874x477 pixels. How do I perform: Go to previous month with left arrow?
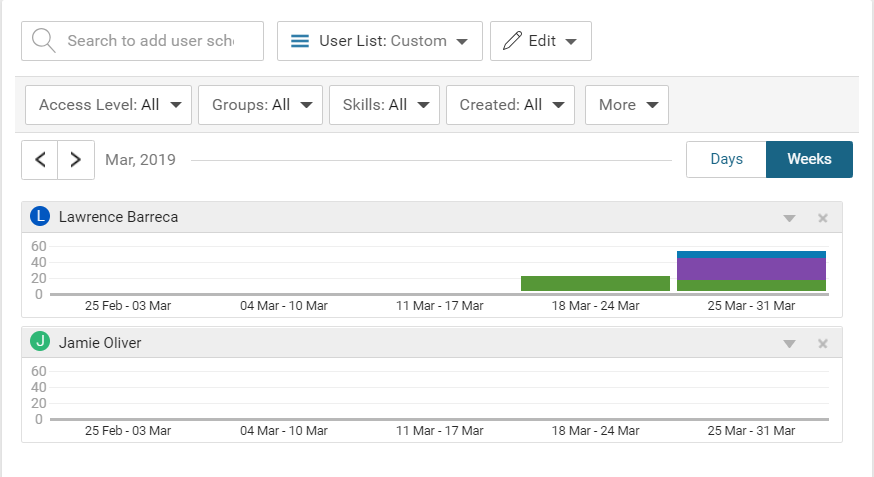click(40, 160)
